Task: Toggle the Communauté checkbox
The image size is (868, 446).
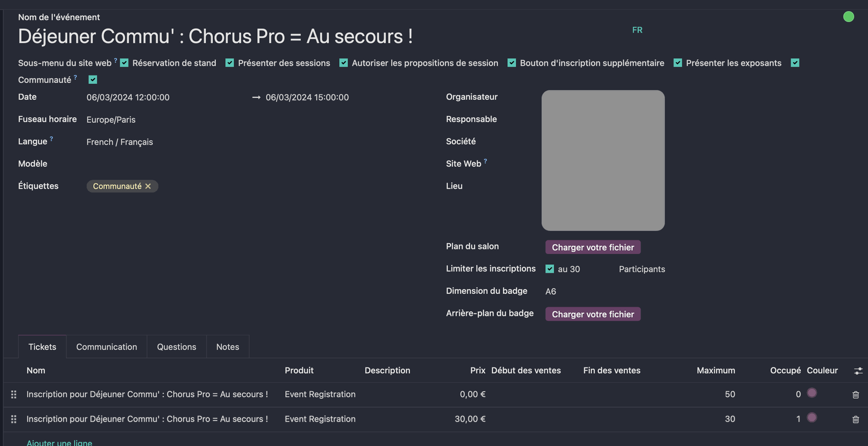Action: point(93,80)
